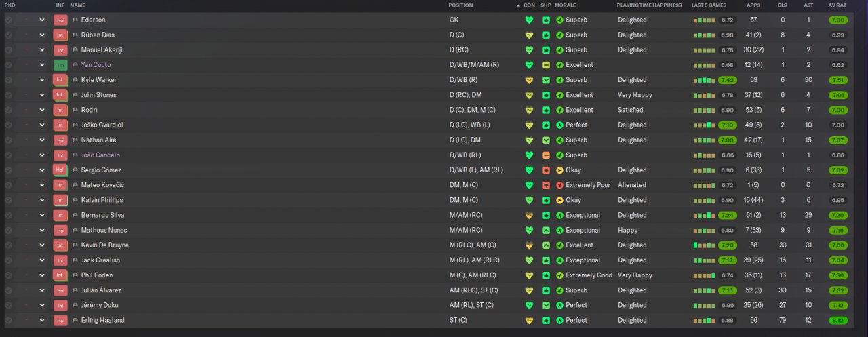Screen dimensions: 868x337
Task: Click Ederson's 'Hol' info status icon
Action: coord(60,20)
